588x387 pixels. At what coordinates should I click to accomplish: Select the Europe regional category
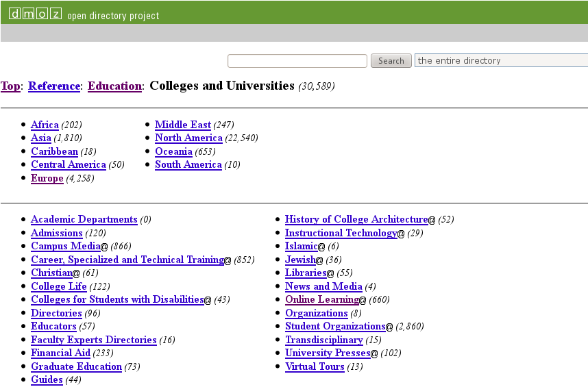(x=47, y=178)
